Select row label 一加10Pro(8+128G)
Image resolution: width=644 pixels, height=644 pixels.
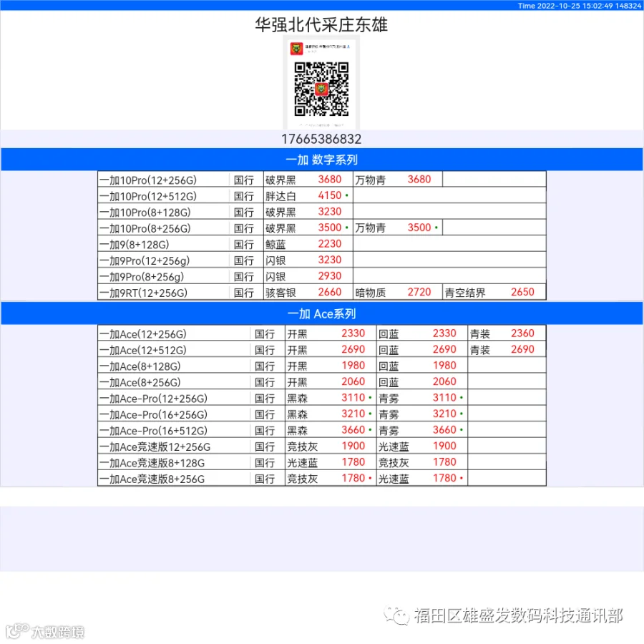145,213
